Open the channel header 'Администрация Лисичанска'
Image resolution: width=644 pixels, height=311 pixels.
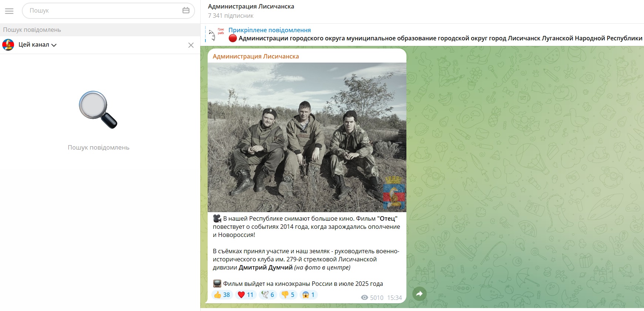(x=251, y=6)
